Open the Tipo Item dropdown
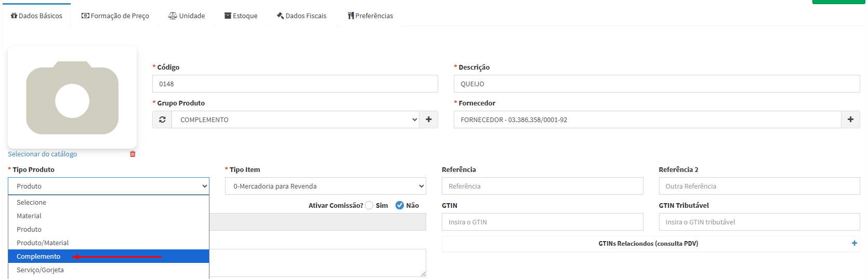Image resolution: width=868 pixels, height=279 pixels. [325, 186]
